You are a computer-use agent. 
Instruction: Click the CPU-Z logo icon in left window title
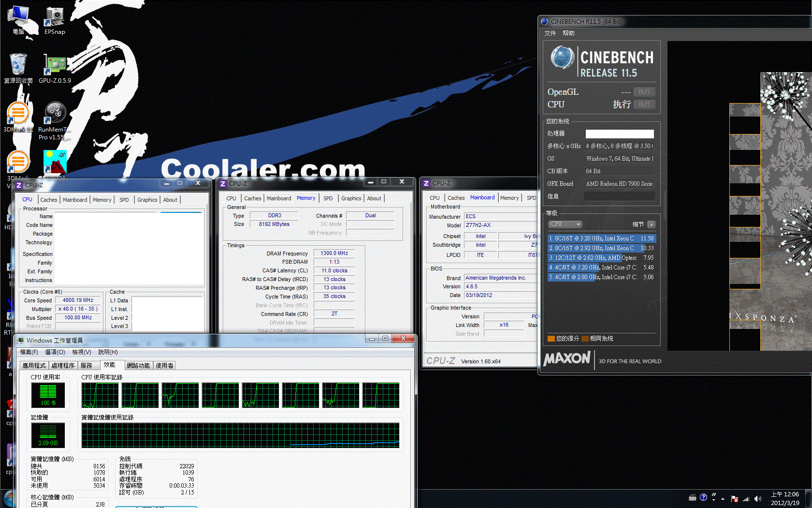(19, 185)
